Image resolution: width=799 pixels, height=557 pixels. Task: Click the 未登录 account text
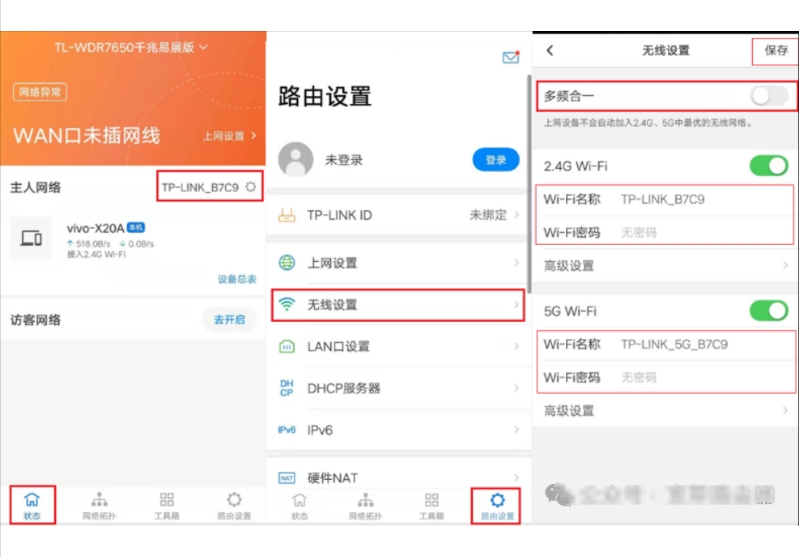343,160
